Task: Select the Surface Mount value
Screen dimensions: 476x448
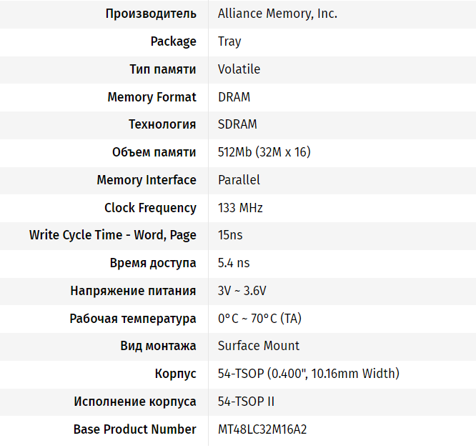Action: click(259, 346)
